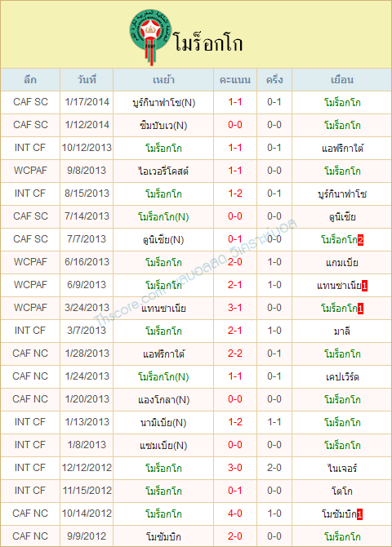Click the date 1/24/2013
This screenshot has height=547, width=392.
point(87,376)
